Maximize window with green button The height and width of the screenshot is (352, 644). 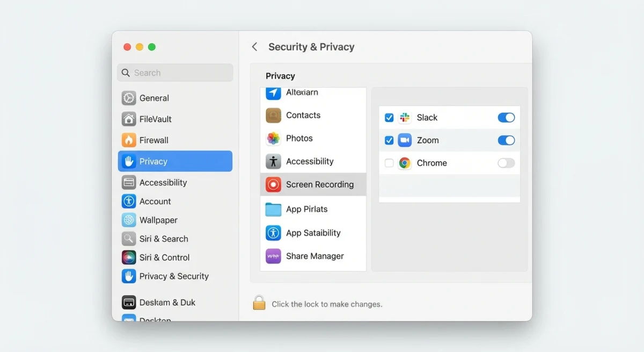coord(152,47)
